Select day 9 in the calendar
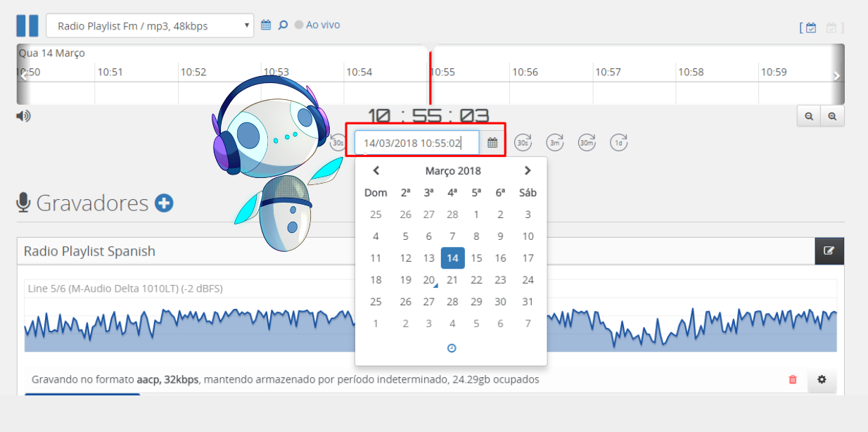 pos(500,236)
